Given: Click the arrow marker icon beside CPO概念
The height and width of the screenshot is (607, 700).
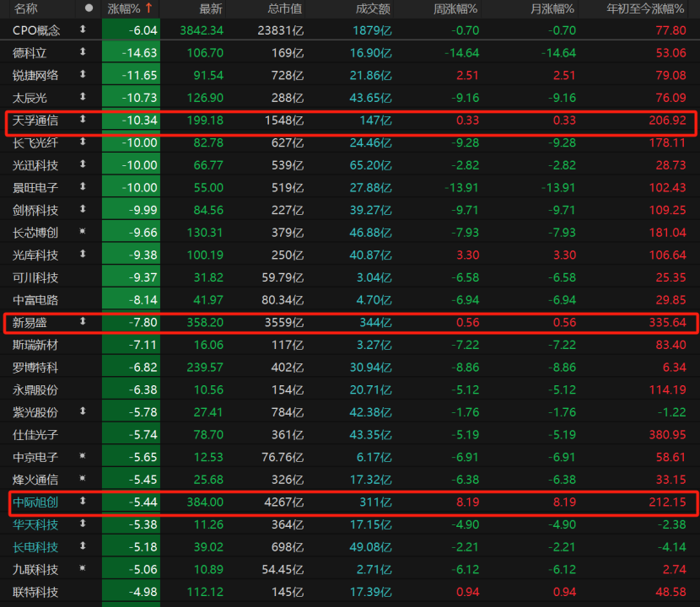Looking at the screenshot, I should tap(83, 30).
